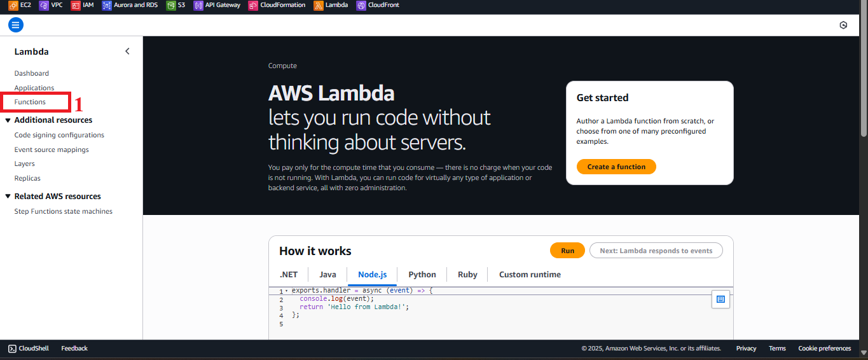Switch to the .NET tab
868x360 pixels.
[x=289, y=275]
